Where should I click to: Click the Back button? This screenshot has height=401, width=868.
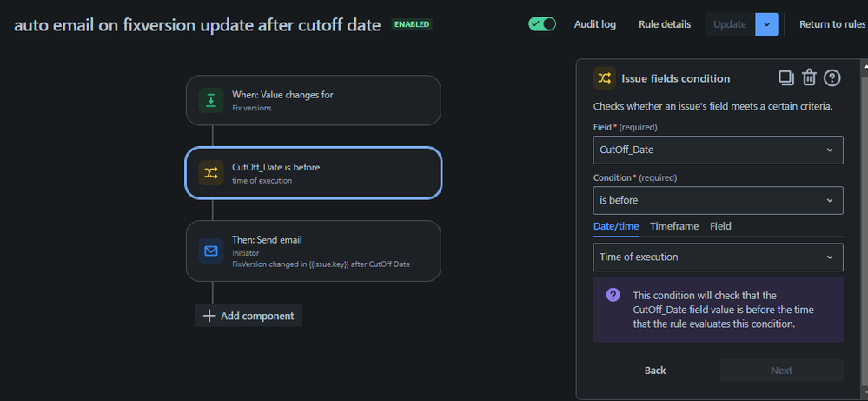click(x=655, y=371)
